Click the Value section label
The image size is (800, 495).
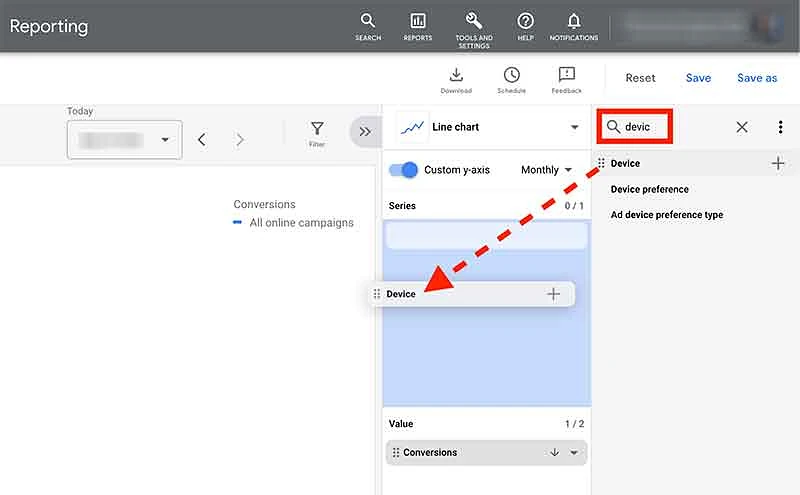401,424
